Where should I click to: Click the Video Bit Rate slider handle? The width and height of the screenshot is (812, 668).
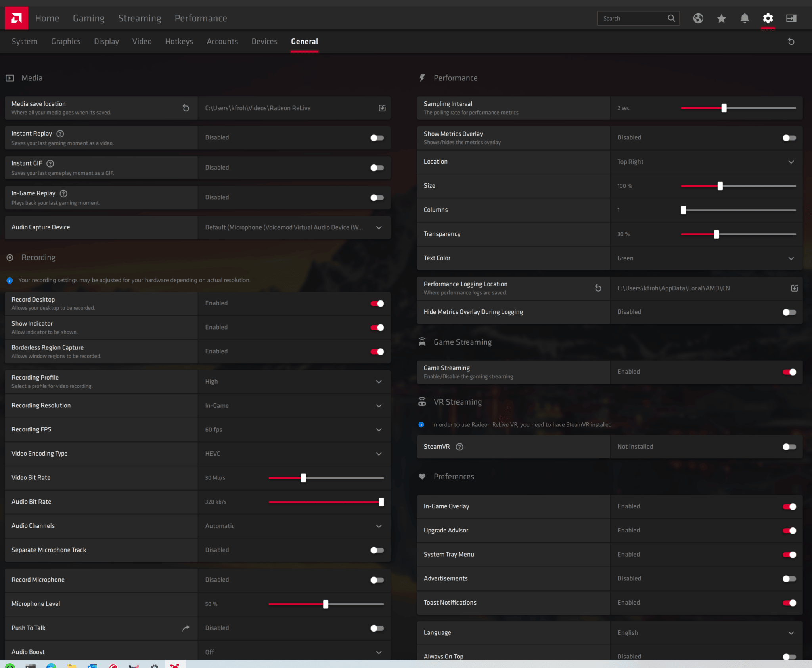[x=303, y=478]
